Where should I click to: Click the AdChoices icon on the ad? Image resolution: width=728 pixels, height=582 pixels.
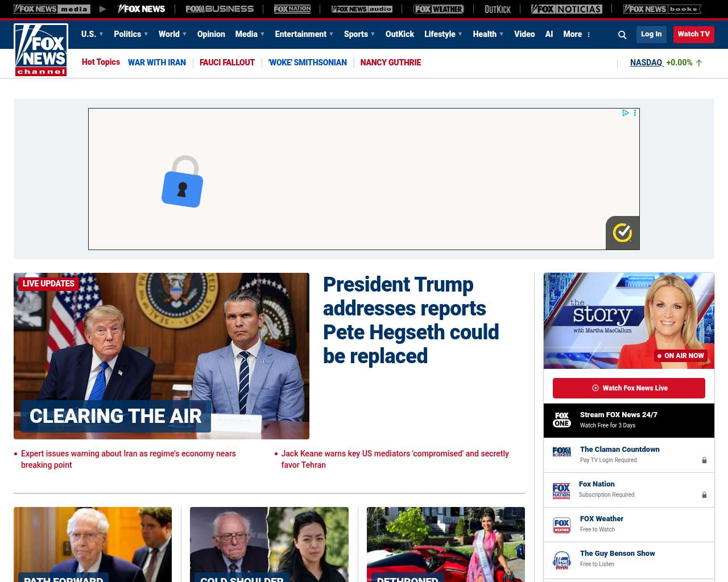pyautogui.click(x=626, y=113)
